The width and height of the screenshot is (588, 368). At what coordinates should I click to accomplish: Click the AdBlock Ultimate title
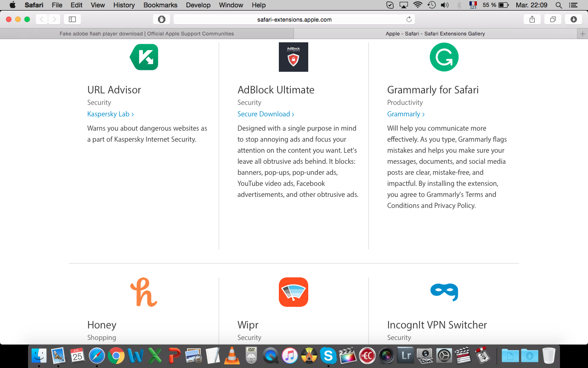point(276,90)
